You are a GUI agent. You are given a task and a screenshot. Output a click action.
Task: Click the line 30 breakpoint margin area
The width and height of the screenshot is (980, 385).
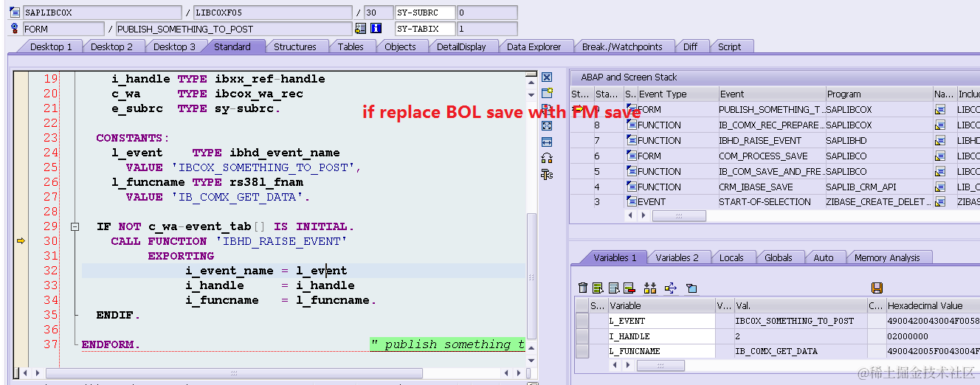(21, 241)
